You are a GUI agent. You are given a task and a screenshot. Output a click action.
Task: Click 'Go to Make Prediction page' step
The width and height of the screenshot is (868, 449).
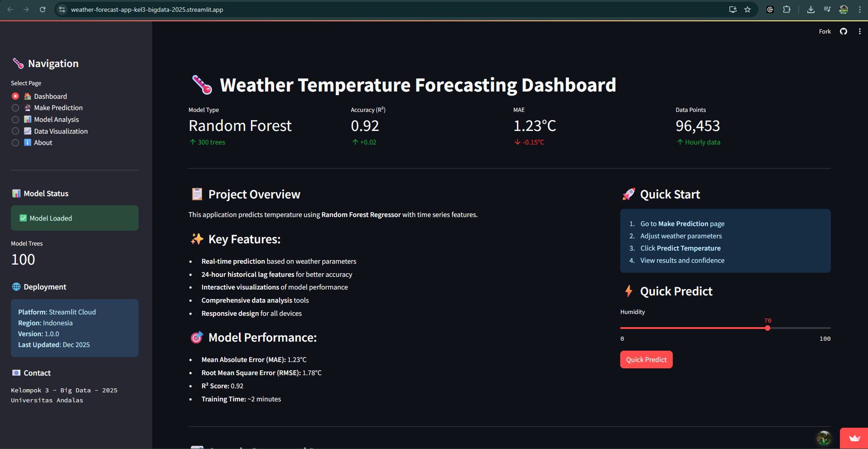682,224
